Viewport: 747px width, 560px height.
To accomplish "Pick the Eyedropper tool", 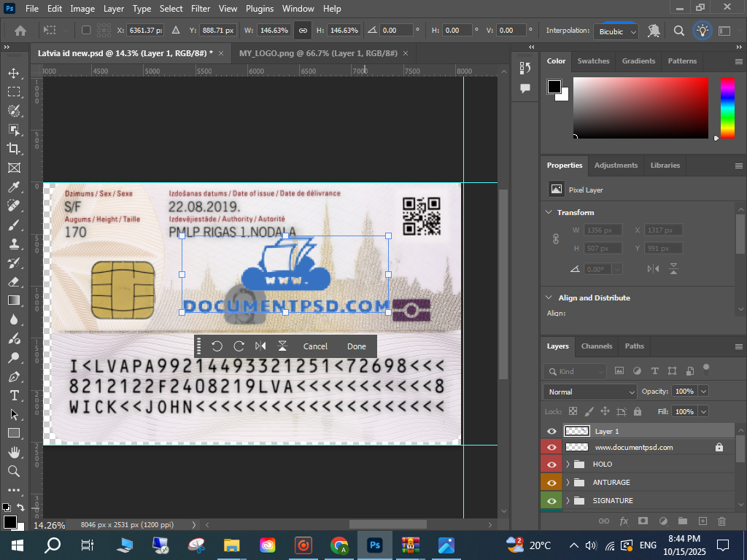I will (14, 187).
